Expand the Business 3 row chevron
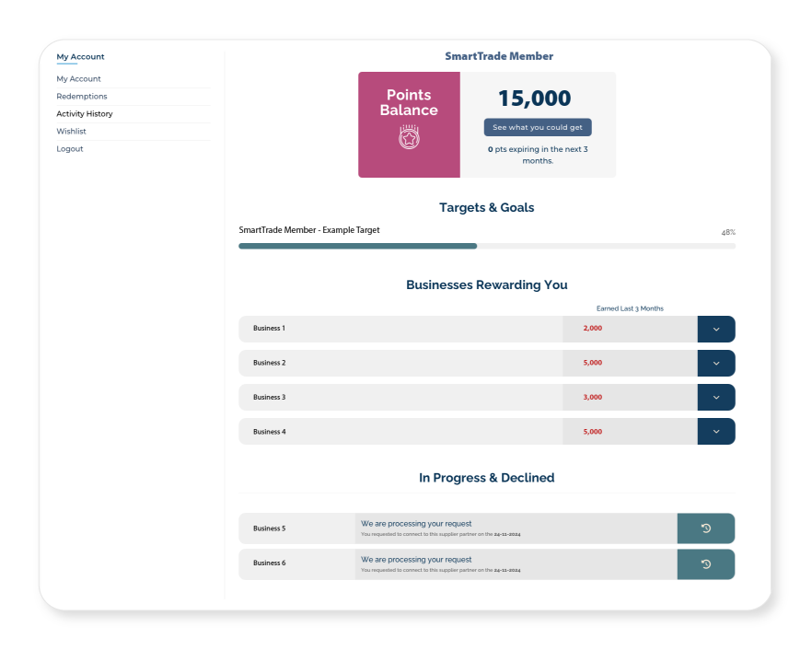This screenshot has height=650, width=812. coord(715,398)
